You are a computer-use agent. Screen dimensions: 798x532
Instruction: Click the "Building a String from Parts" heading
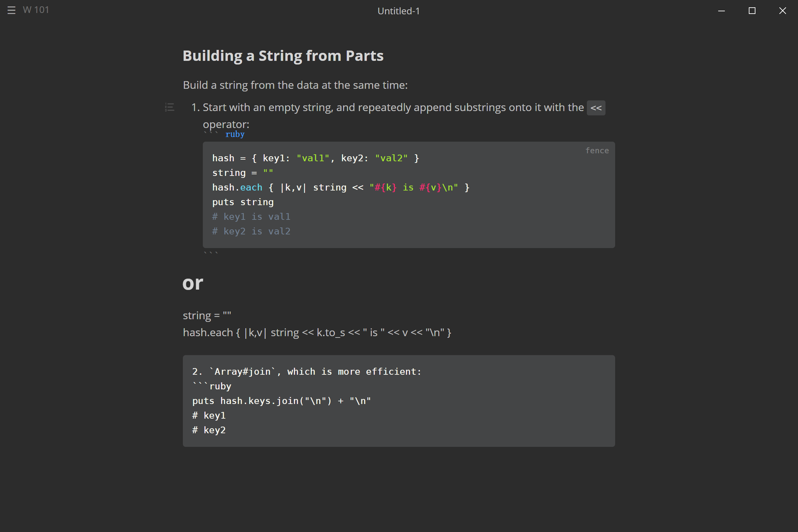coord(283,56)
